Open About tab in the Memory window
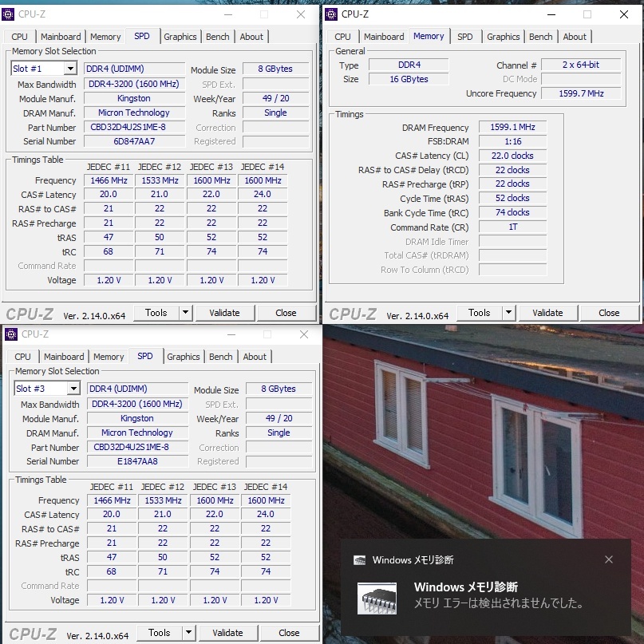The height and width of the screenshot is (644, 644). click(575, 37)
